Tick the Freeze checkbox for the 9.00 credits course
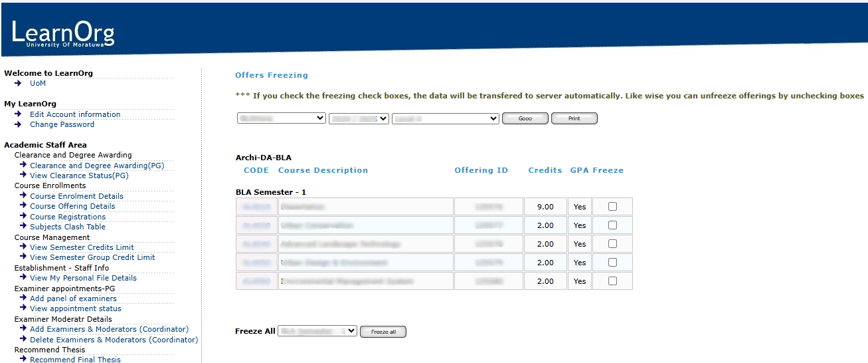Viewport: 868px width, 363px height. coord(612,207)
